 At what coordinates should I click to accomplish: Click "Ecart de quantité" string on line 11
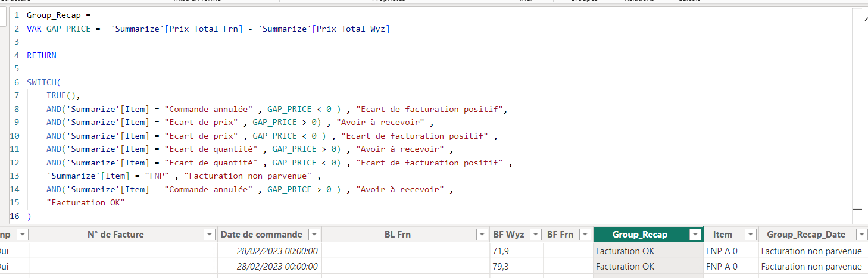211,149
